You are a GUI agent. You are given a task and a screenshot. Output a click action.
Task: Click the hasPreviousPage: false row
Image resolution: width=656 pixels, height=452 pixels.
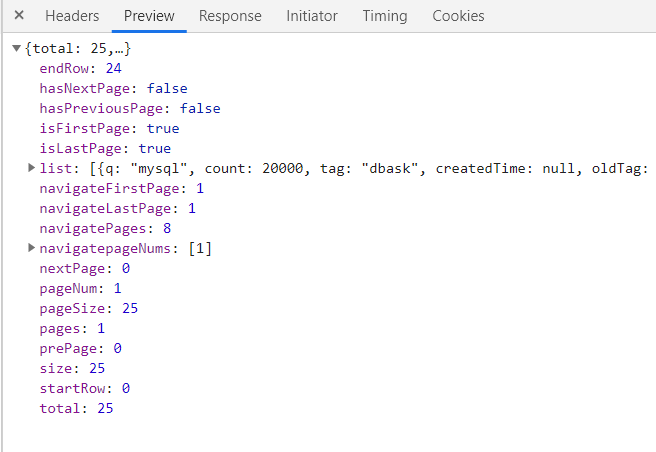(130, 108)
